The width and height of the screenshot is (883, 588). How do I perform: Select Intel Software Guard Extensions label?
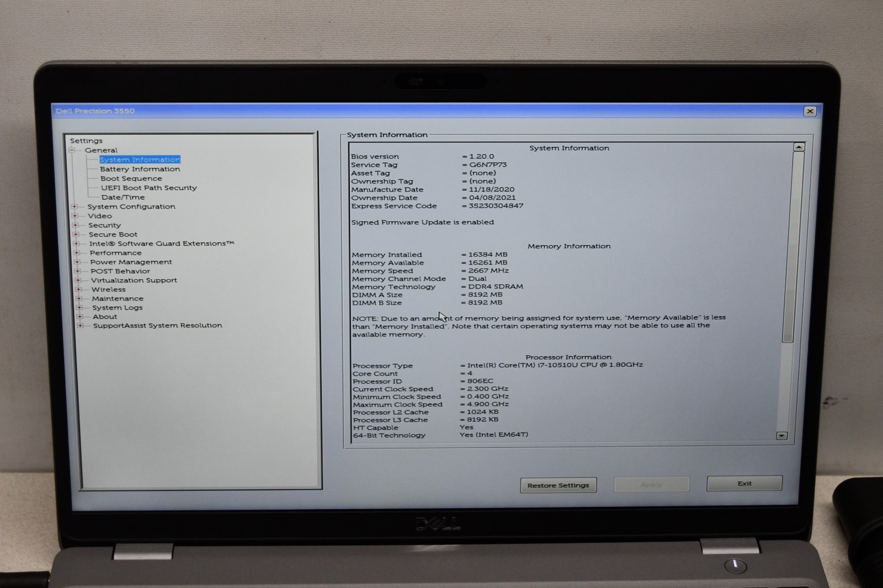162,243
